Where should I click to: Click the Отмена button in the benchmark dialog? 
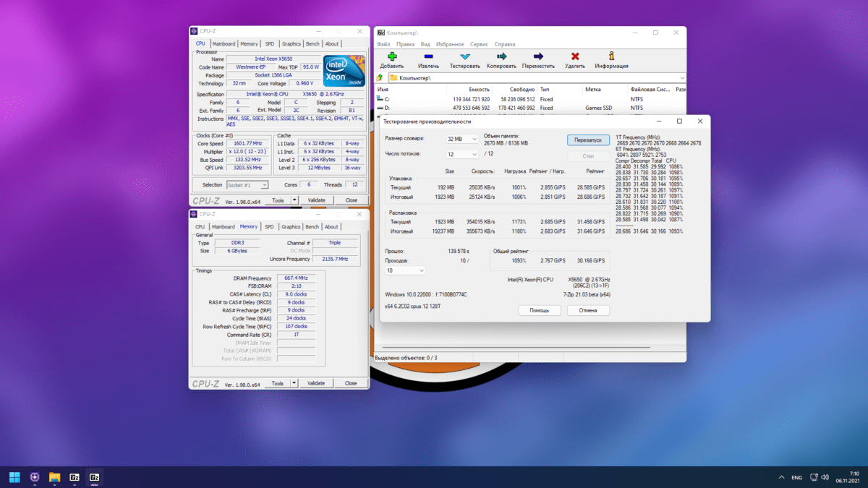coord(588,310)
